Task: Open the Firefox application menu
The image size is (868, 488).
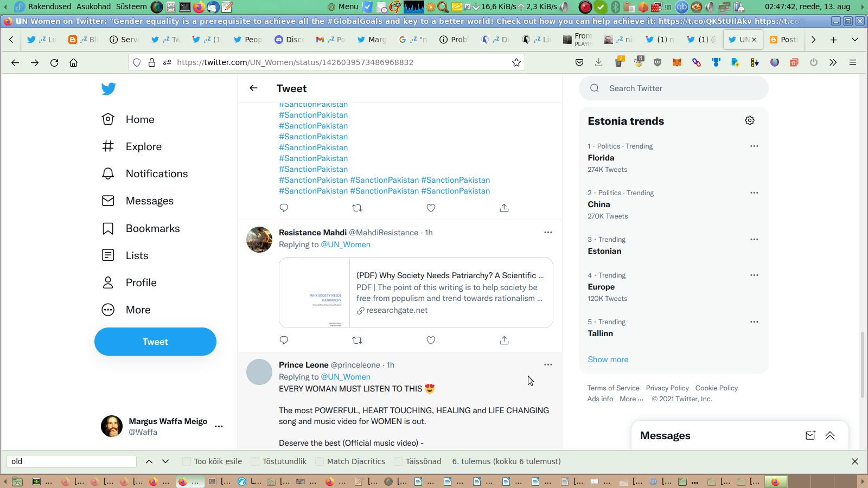Action: (853, 62)
